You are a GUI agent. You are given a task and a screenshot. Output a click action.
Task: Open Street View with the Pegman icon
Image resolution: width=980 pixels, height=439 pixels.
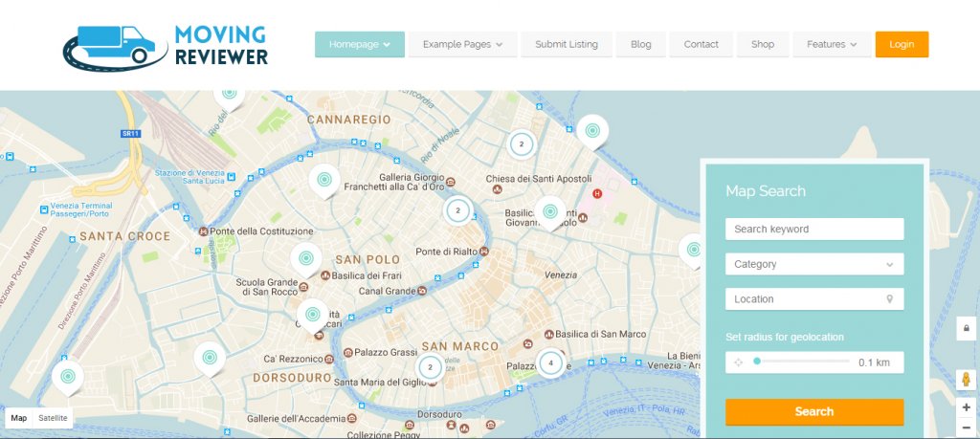point(966,380)
